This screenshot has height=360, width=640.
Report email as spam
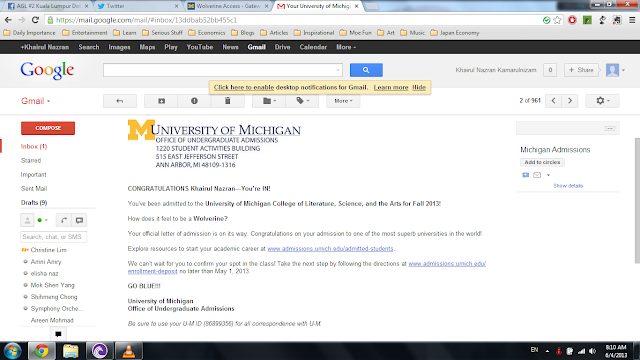(x=194, y=101)
